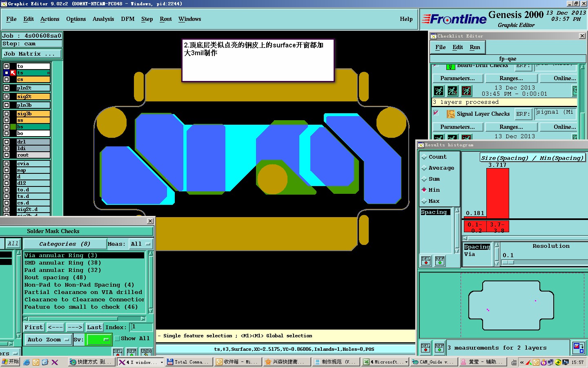The height and width of the screenshot is (368, 588).
Task: Click the orange Signal Layer Checks icon
Action: [450, 114]
